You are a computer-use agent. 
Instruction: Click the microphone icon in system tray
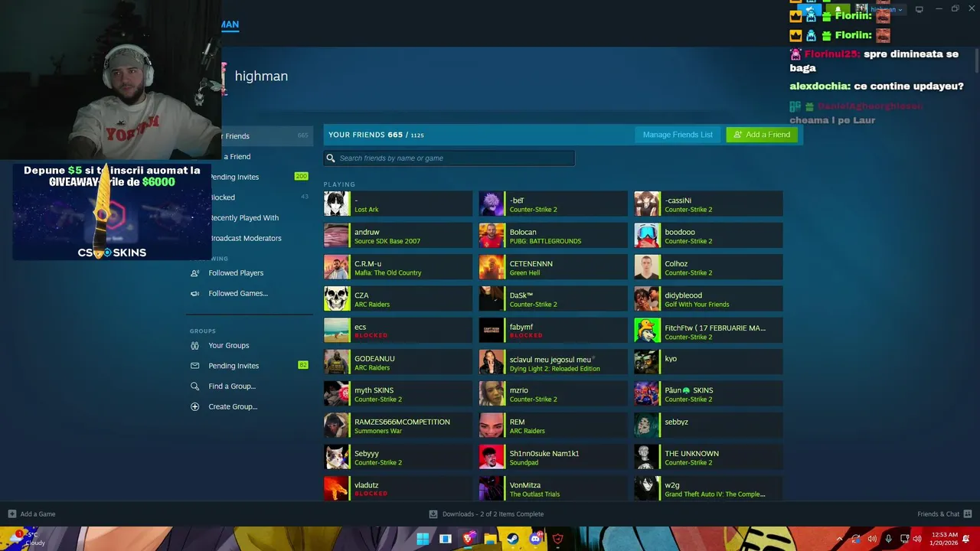[888, 540]
